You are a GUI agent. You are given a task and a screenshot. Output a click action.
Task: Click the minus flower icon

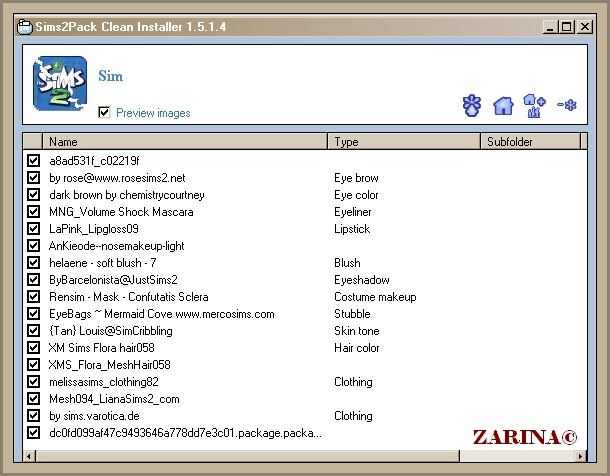tap(566, 105)
